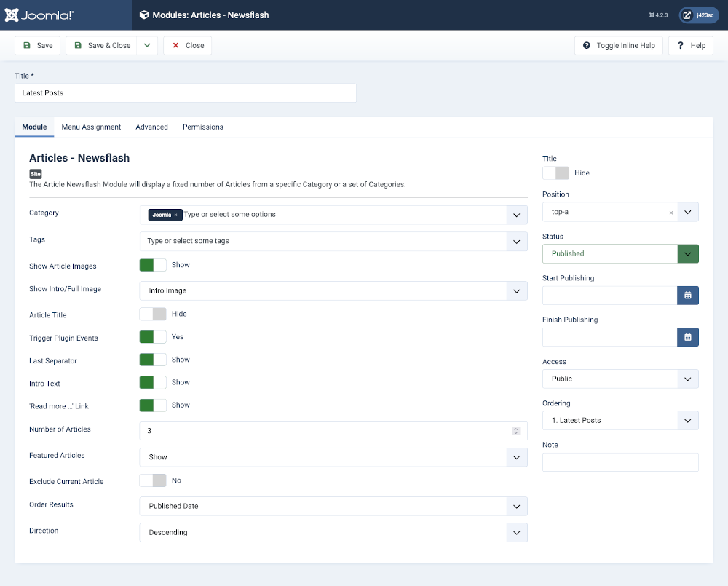This screenshot has width=728, height=586.
Task: Switch Exclude Current Article to Yes
Action: click(x=152, y=480)
